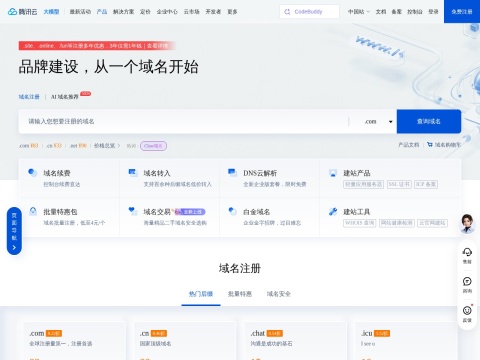This screenshot has height=360, width=480.
Task: Open the 解决方案 menu item
Action: (x=123, y=12)
